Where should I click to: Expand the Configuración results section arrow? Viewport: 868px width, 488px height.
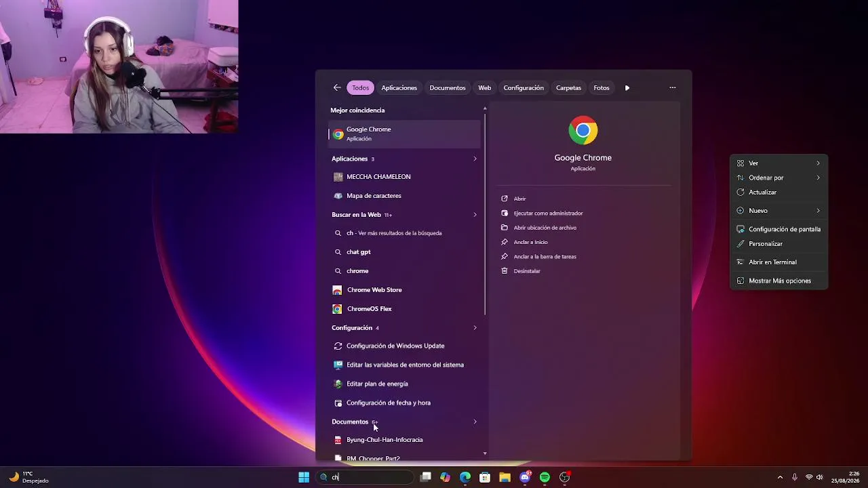coord(475,328)
